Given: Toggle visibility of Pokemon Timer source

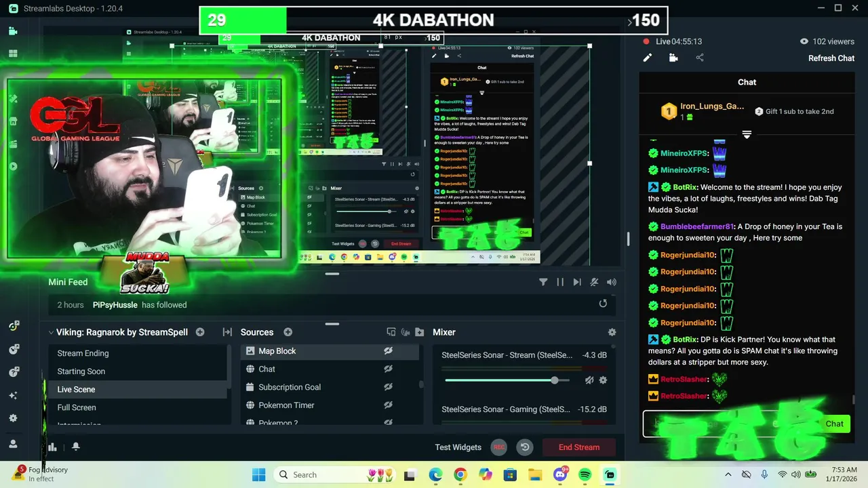Looking at the screenshot, I should (388, 405).
